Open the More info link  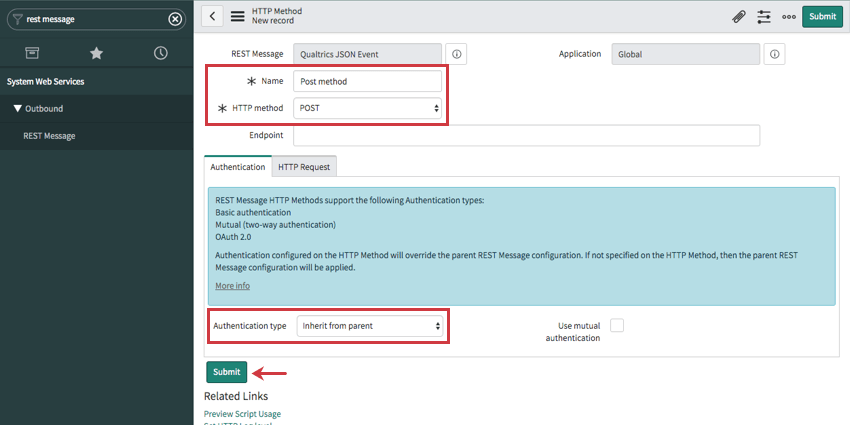[x=233, y=286]
